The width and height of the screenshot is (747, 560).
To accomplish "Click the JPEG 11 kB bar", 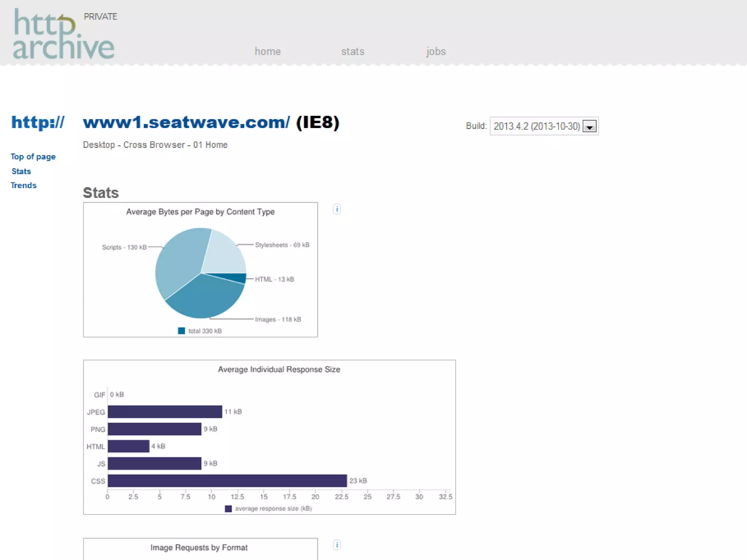I will click(165, 412).
